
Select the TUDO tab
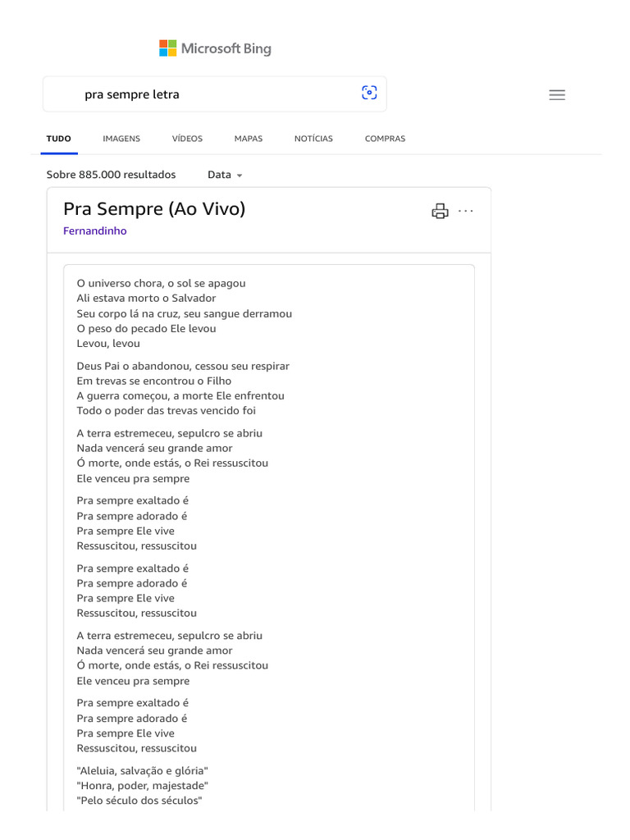tap(59, 139)
